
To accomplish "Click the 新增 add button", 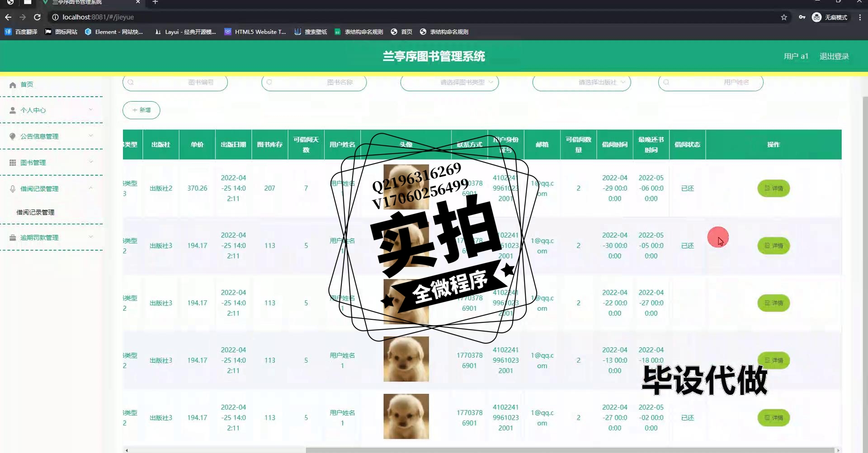I will point(142,110).
